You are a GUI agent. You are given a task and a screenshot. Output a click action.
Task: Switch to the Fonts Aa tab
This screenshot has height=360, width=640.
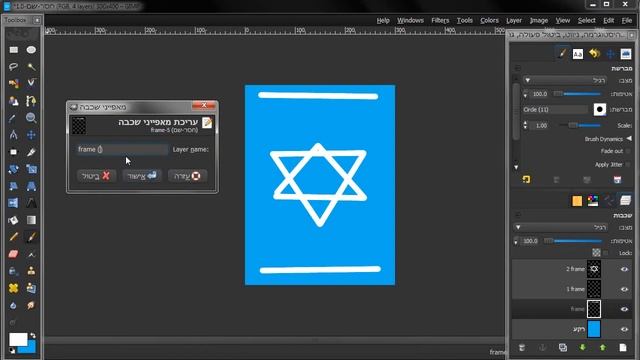[578, 54]
